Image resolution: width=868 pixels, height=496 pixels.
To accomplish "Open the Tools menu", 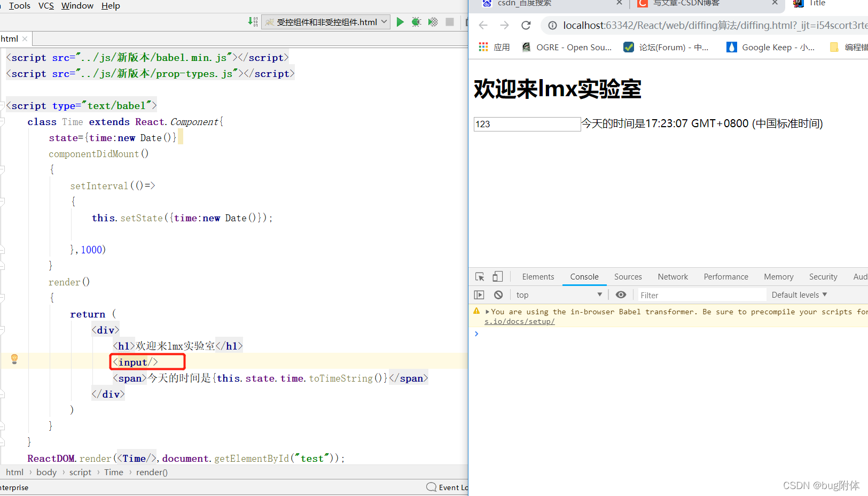I will click(20, 6).
